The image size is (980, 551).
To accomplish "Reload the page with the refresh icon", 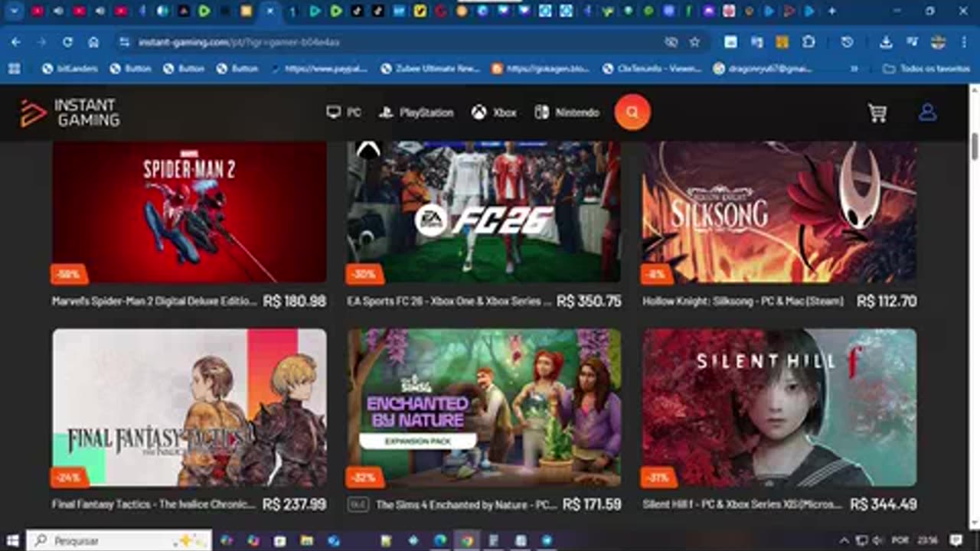I will 67,42.
